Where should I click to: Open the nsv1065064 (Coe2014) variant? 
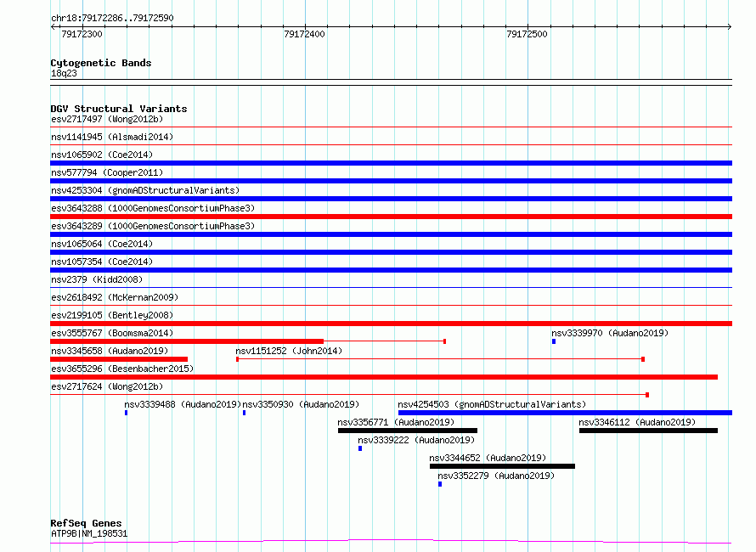pyautogui.click(x=102, y=244)
